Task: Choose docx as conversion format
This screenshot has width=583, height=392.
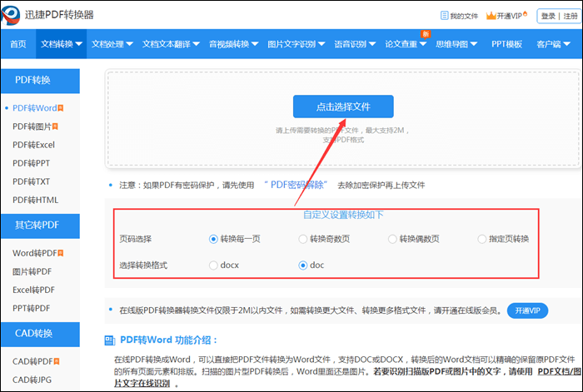Action: pos(214,265)
